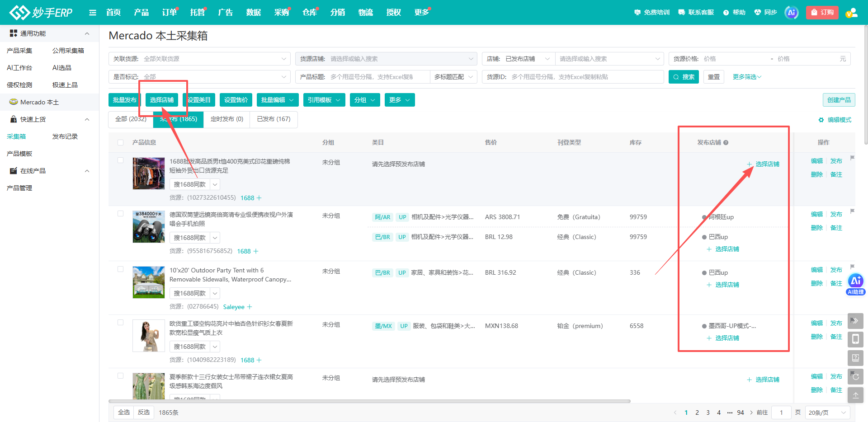This screenshot has width=868, height=422.
Task: Open the 物流 top menu
Action: (366, 12)
